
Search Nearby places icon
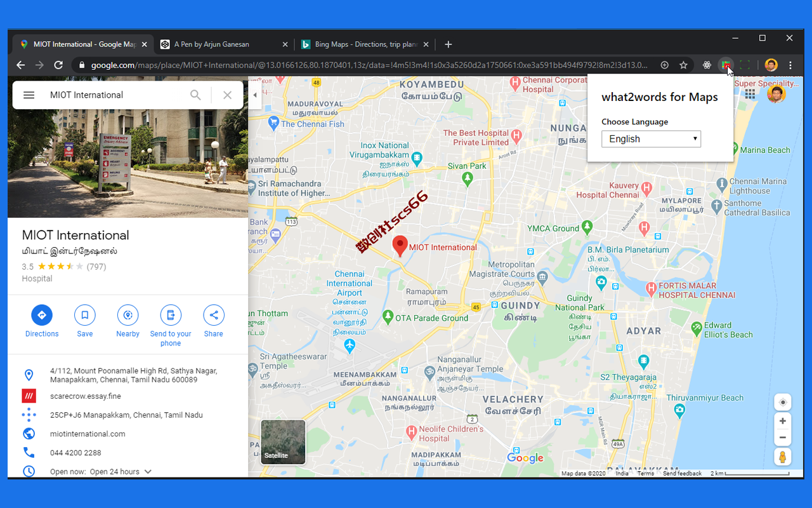click(x=128, y=315)
